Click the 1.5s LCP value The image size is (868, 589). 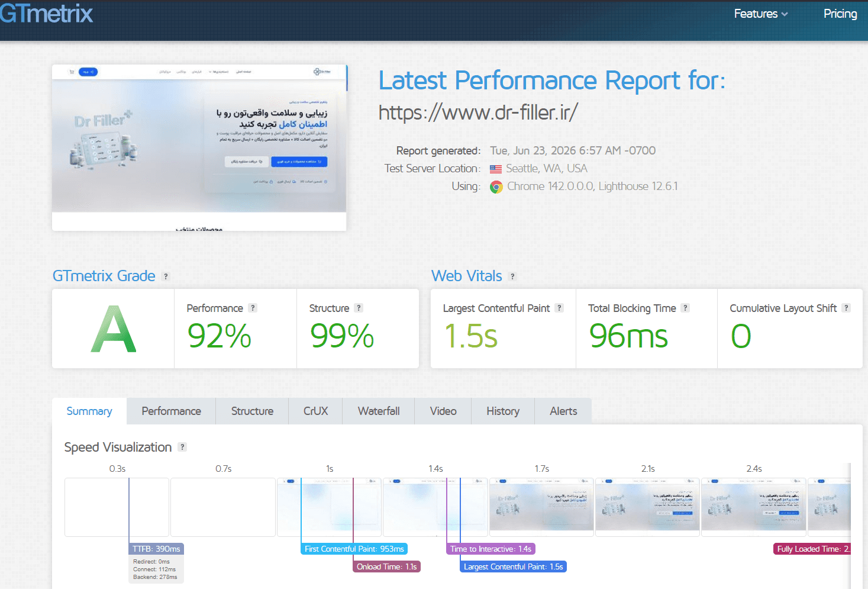click(x=471, y=336)
